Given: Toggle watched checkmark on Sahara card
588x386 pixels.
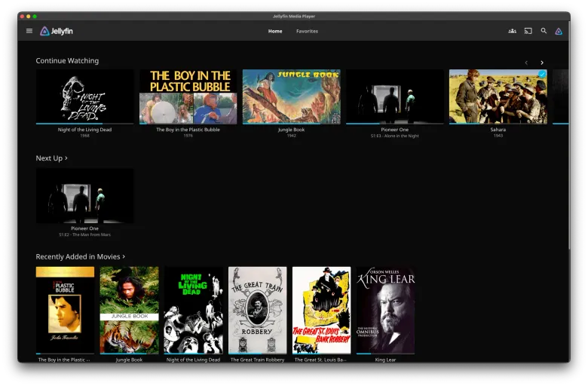Looking at the screenshot, I should [x=542, y=74].
